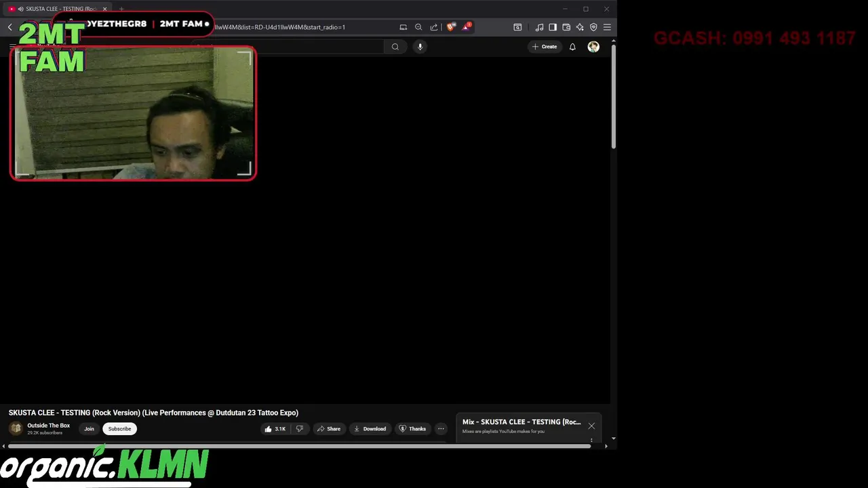Image resolution: width=868 pixels, height=488 pixels.
Task: Open the browser hamburger menu
Action: (x=607, y=27)
